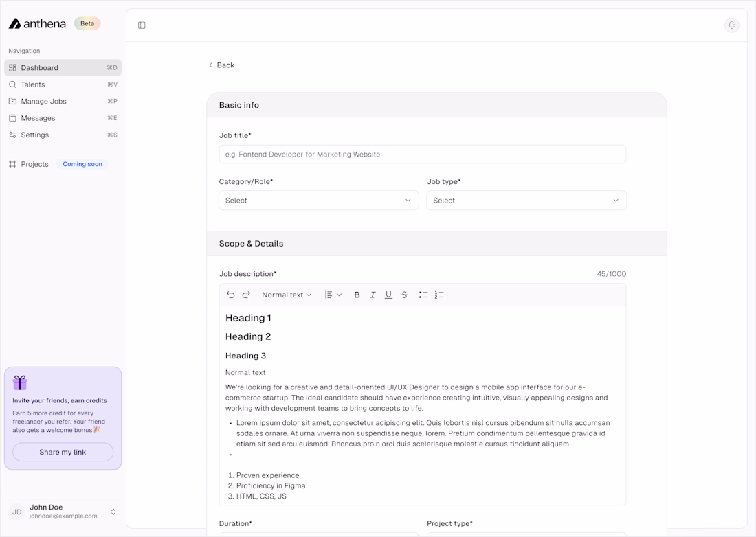Image resolution: width=756 pixels, height=537 pixels.
Task: Open the Category/Role select dropdown
Action: coord(319,201)
